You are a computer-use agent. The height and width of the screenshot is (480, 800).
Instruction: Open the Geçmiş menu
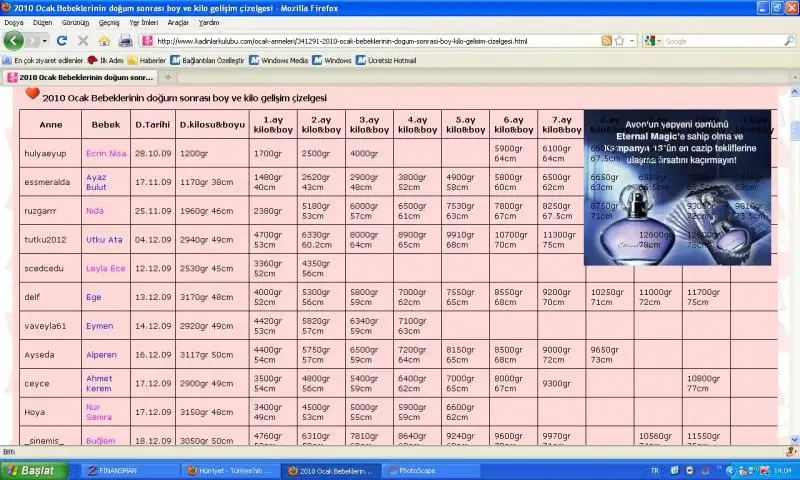109,22
